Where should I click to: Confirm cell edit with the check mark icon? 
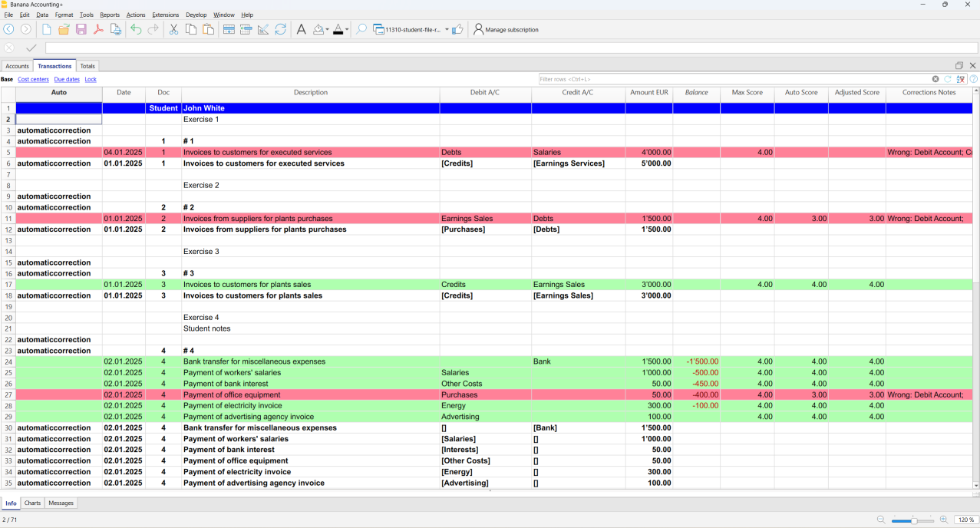click(x=31, y=48)
